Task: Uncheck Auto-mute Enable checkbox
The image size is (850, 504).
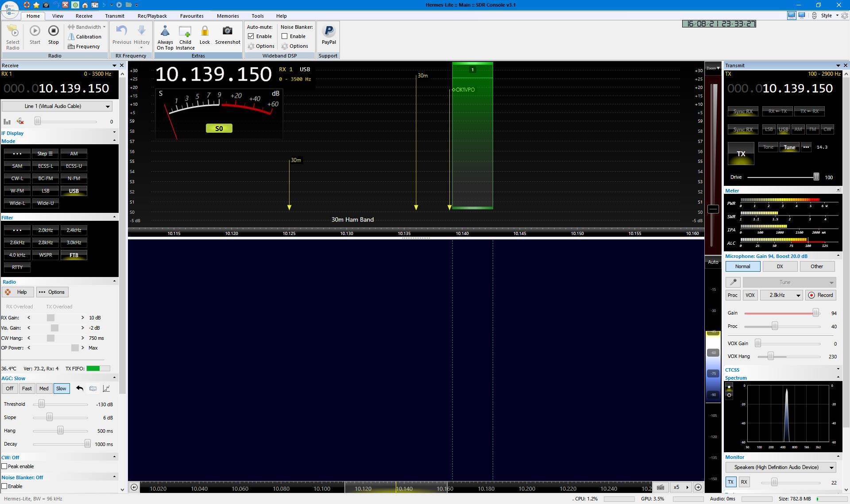Action: point(251,36)
